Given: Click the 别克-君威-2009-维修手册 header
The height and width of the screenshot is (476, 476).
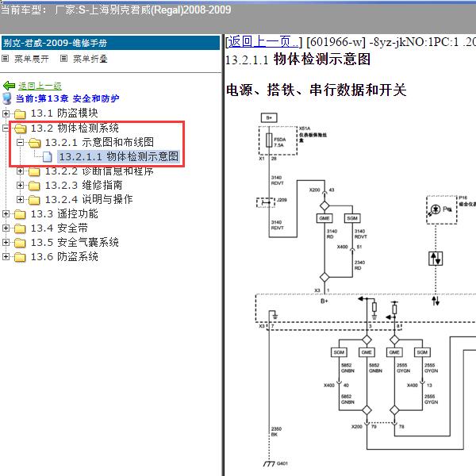Looking at the screenshot, I should click(x=110, y=43).
